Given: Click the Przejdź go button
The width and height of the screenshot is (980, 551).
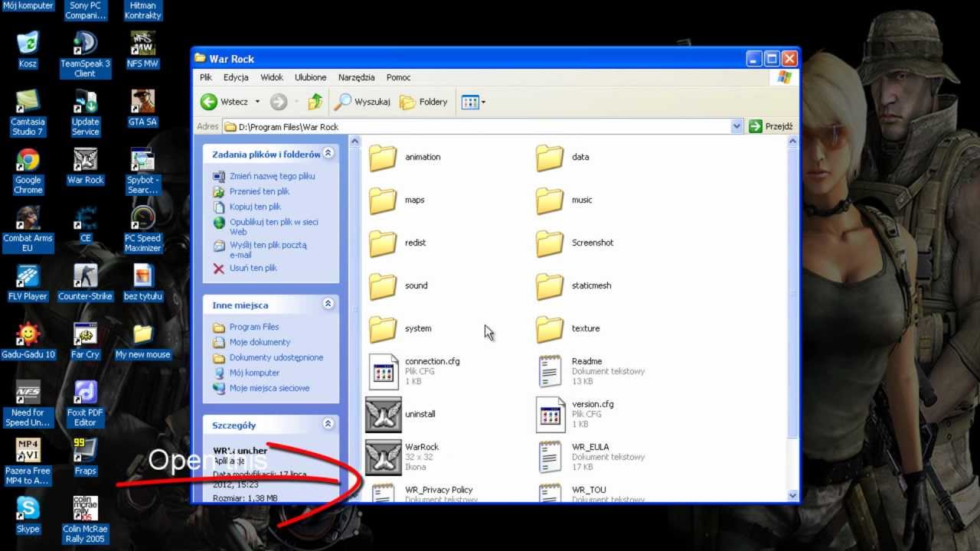Looking at the screenshot, I should [x=771, y=126].
